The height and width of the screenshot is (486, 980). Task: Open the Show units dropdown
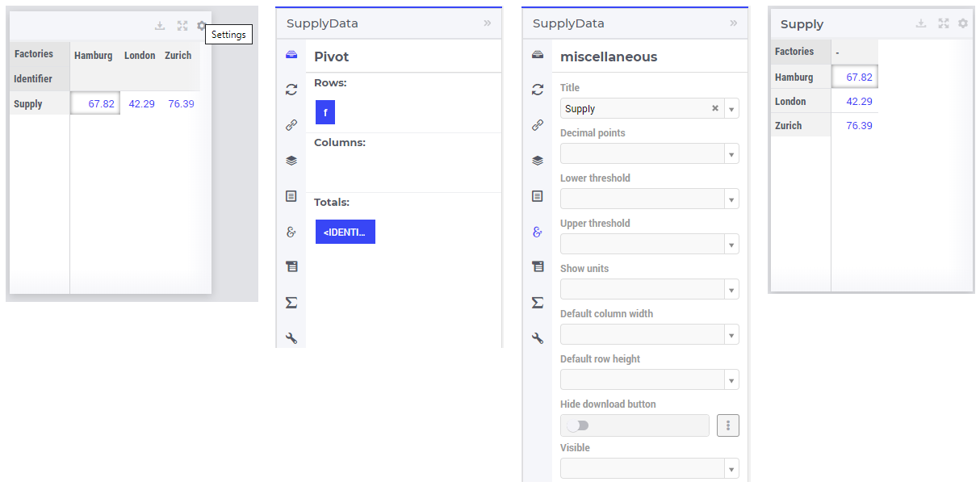650,289
